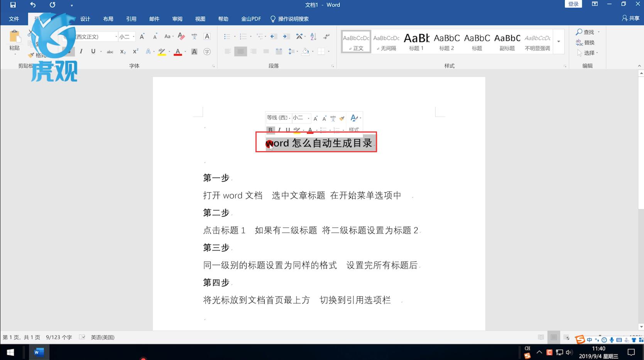
Task: Click 查找 (Find) in the editing group
Action: click(x=585, y=32)
